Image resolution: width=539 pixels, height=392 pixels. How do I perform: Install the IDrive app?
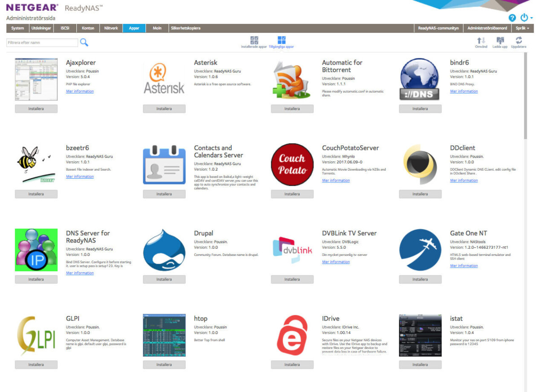click(292, 365)
